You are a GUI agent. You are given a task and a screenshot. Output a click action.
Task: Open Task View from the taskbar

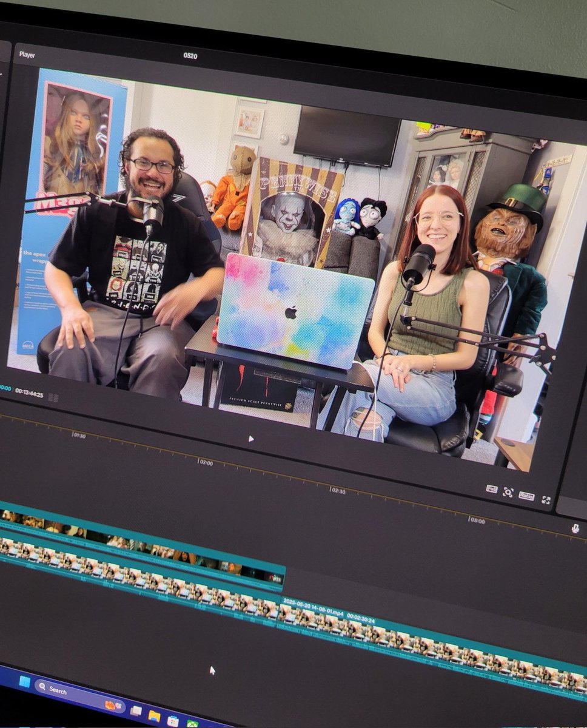(136, 710)
